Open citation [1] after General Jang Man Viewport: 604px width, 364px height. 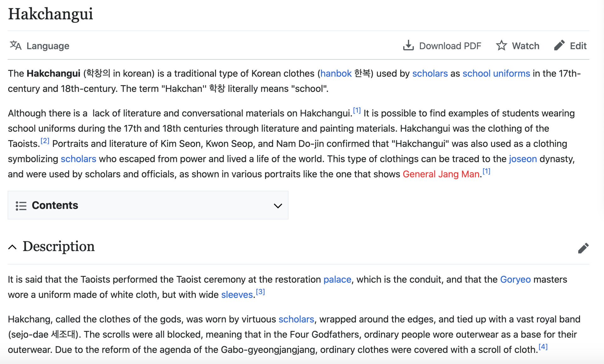pos(486,171)
